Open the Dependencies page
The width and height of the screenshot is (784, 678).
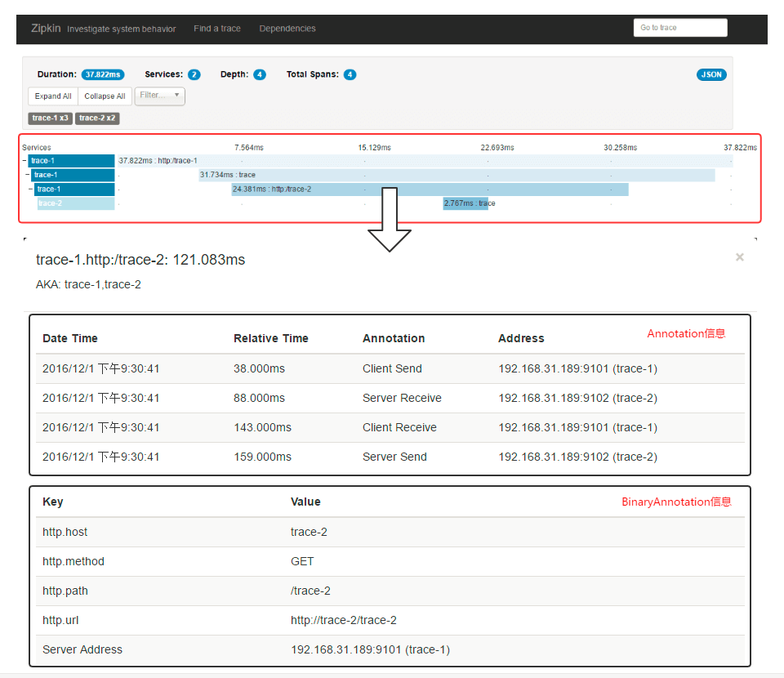(x=287, y=29)
